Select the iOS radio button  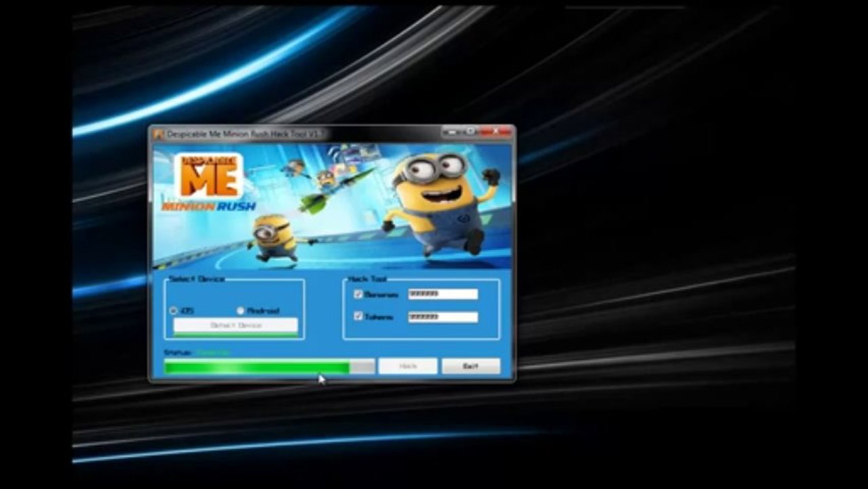174,310
